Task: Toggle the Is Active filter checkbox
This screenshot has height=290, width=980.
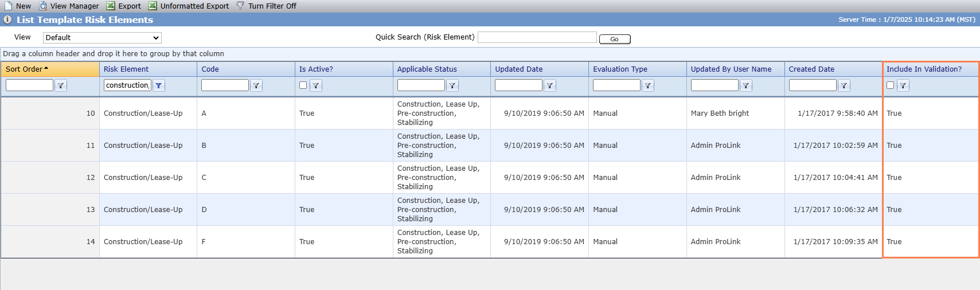Action: (x=303, y=85)
